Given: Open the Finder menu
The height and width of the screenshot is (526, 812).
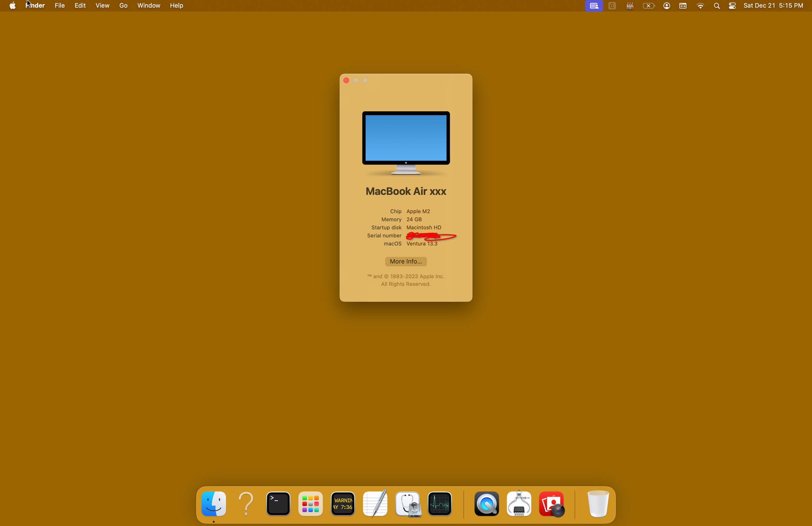Looking at the screenshot, I should (35, 6).
